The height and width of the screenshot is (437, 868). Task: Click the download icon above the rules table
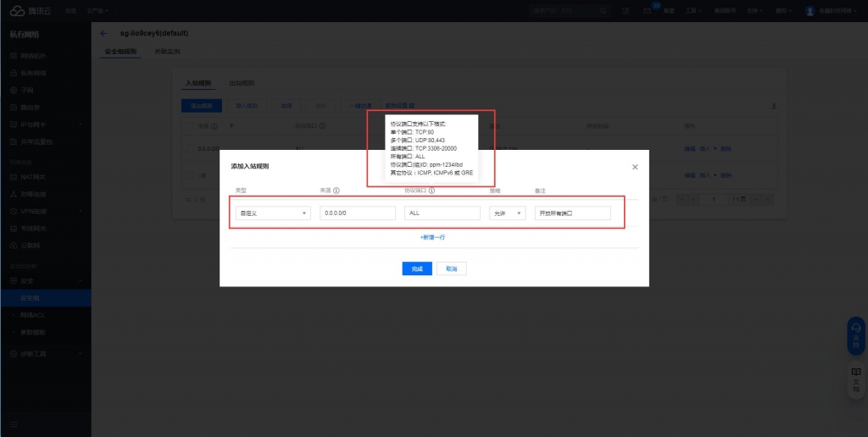point(773,106)
